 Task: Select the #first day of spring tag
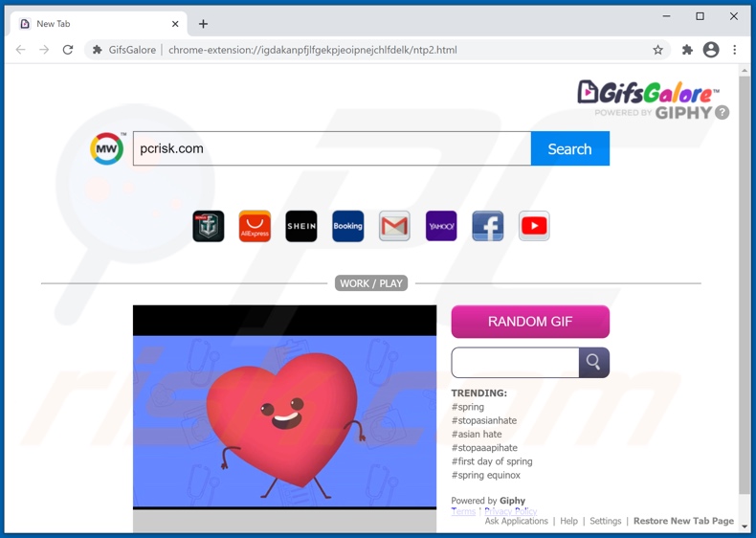[492, 461]
